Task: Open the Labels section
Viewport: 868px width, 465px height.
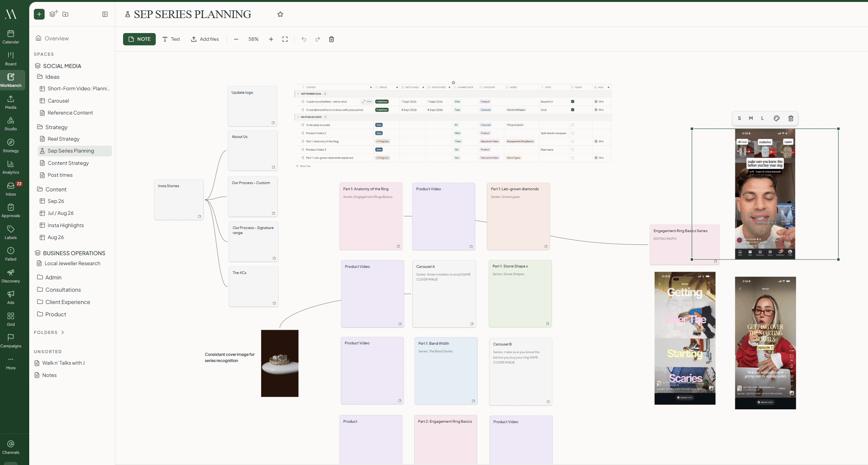Action: tap(11, 232)
